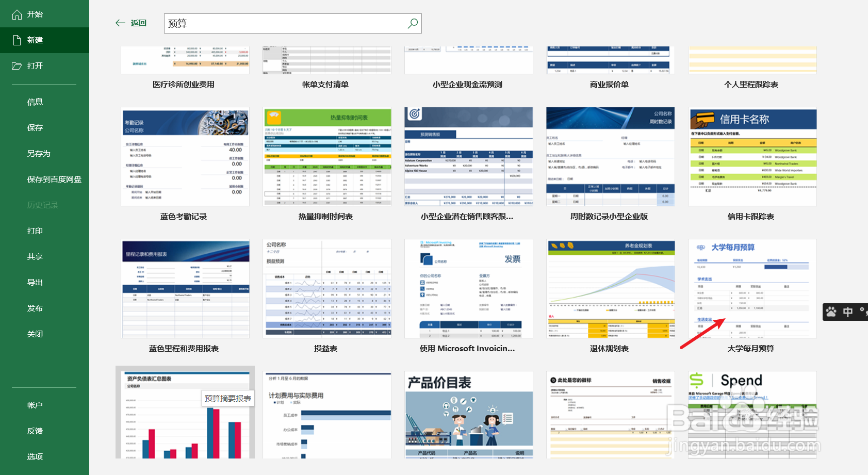Click 使用 Microsoft Invoicin... caption text

pyautogui.click(x=467, y=349)
